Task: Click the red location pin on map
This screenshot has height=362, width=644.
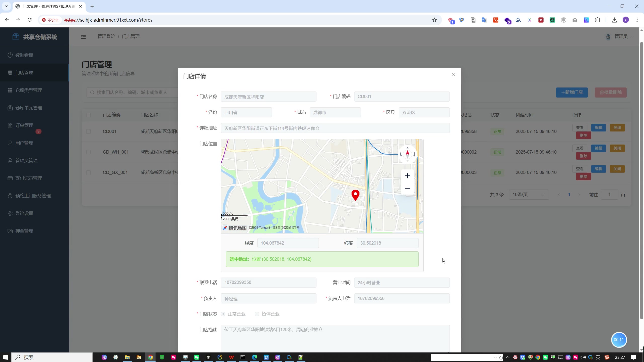Action: [355, 195]
